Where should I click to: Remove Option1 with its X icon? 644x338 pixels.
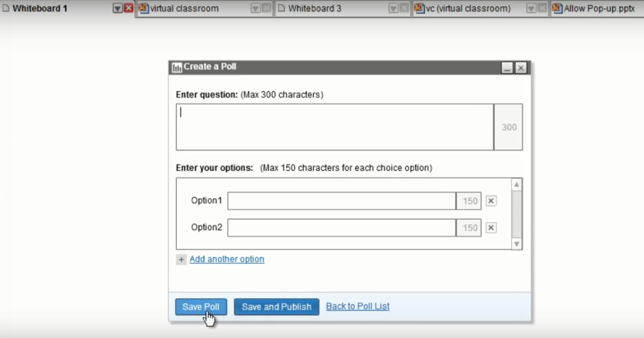point(491,201)
